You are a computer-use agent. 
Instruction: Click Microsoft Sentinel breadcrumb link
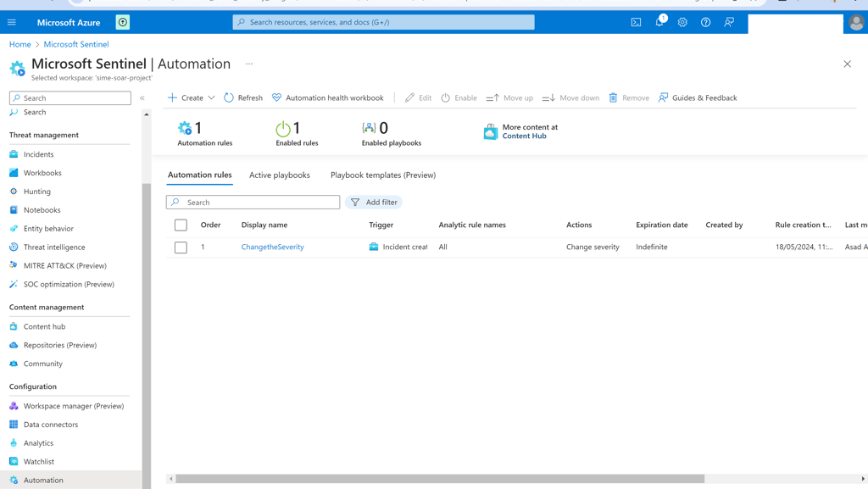click(76, 44)
